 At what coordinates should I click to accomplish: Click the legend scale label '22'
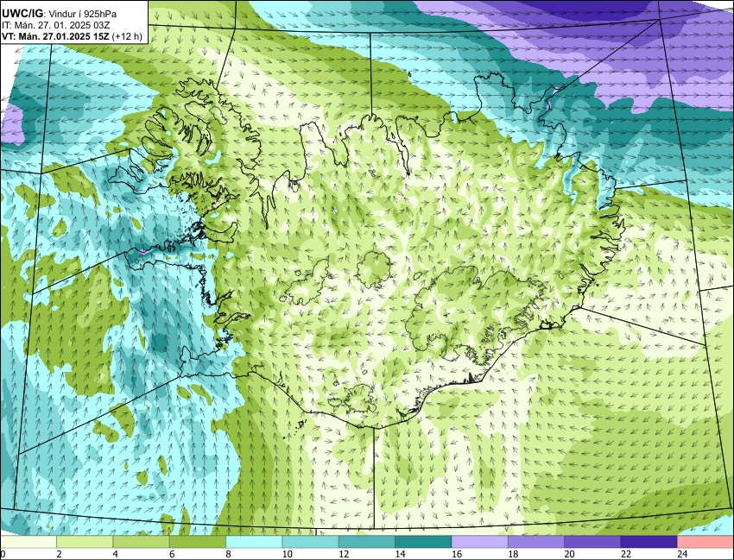[626, 554]
